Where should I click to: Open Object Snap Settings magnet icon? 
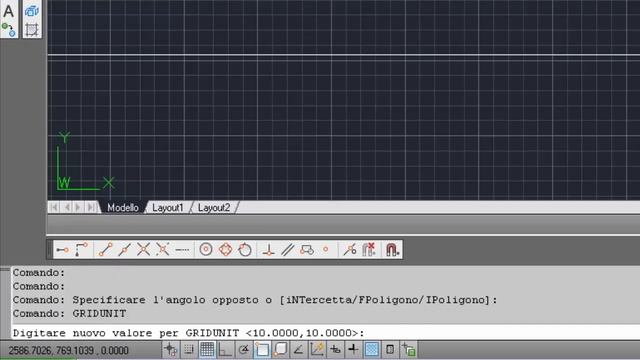point(392,249)
